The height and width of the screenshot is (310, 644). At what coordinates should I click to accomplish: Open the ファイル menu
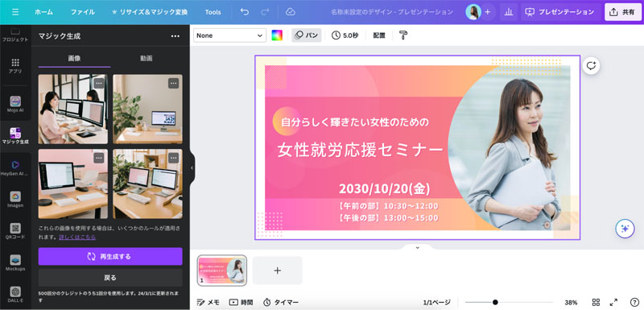tap(83, 12)
